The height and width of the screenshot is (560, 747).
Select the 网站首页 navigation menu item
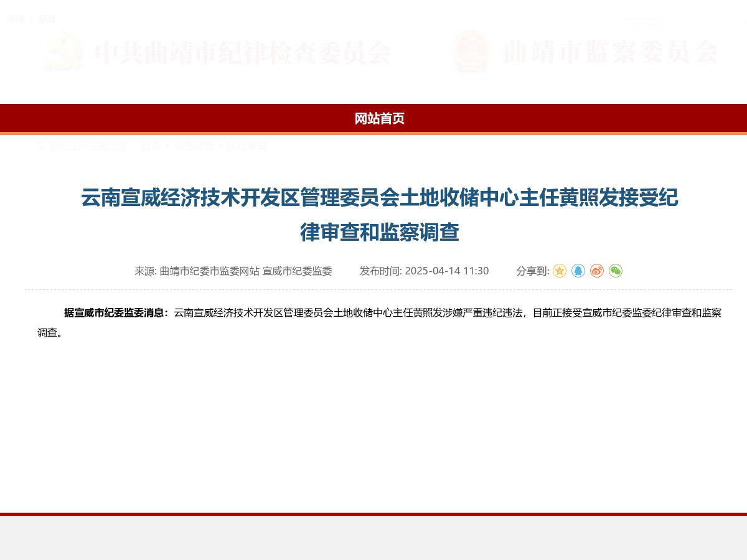pos(380,119)
